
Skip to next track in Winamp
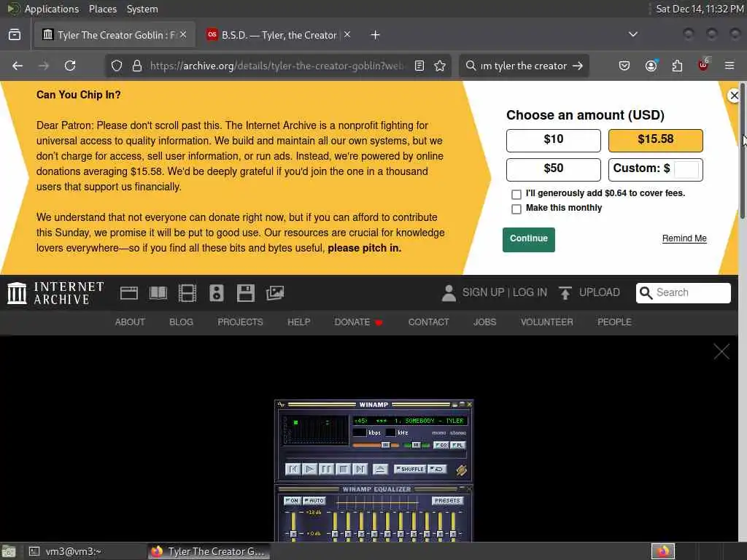(360, 469)
